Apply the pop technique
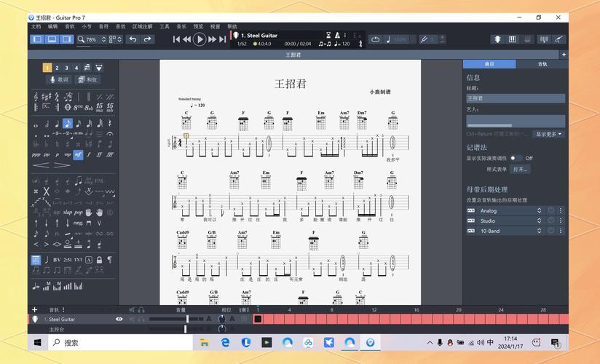 (78, 212)
